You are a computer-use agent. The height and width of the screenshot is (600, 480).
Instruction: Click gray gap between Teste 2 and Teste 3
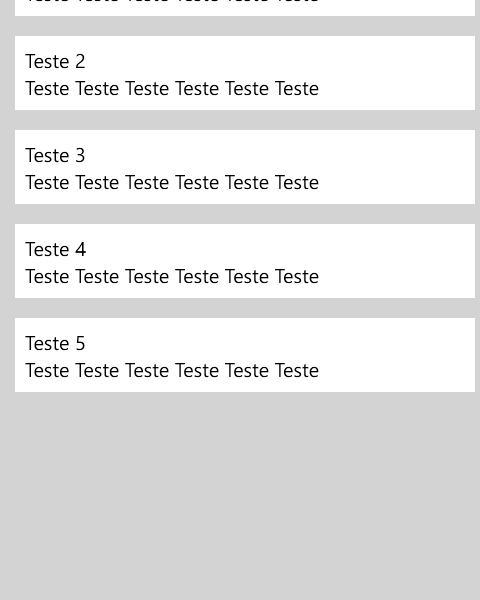click(245, 120)
